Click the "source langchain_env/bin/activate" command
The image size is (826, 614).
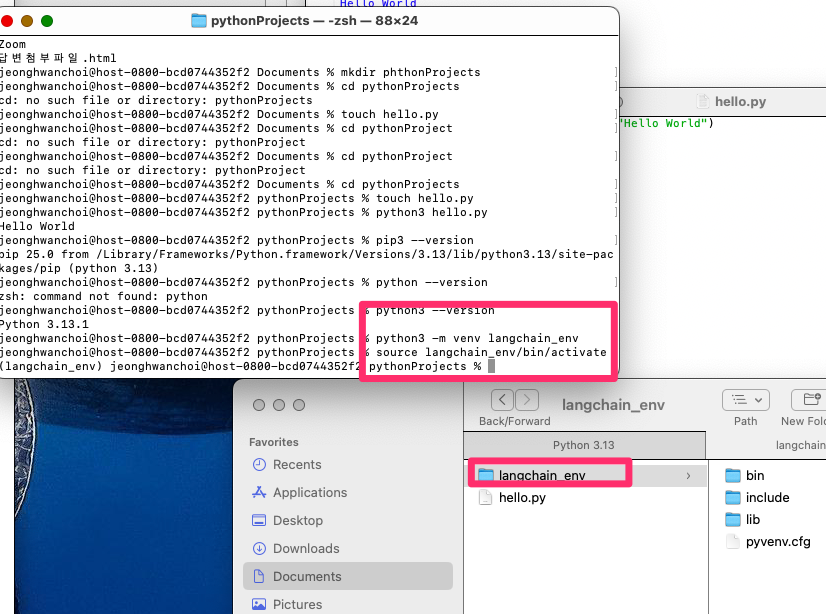click(491, 352)
